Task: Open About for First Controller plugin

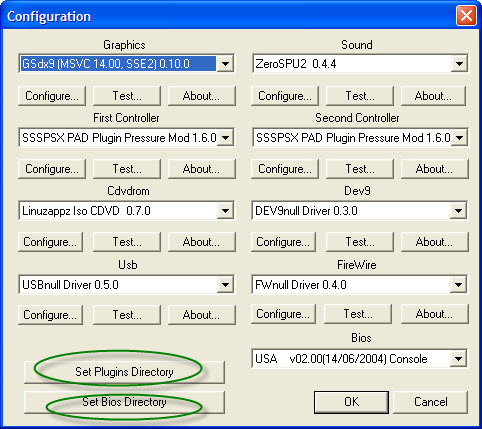Action: [201, 169]
